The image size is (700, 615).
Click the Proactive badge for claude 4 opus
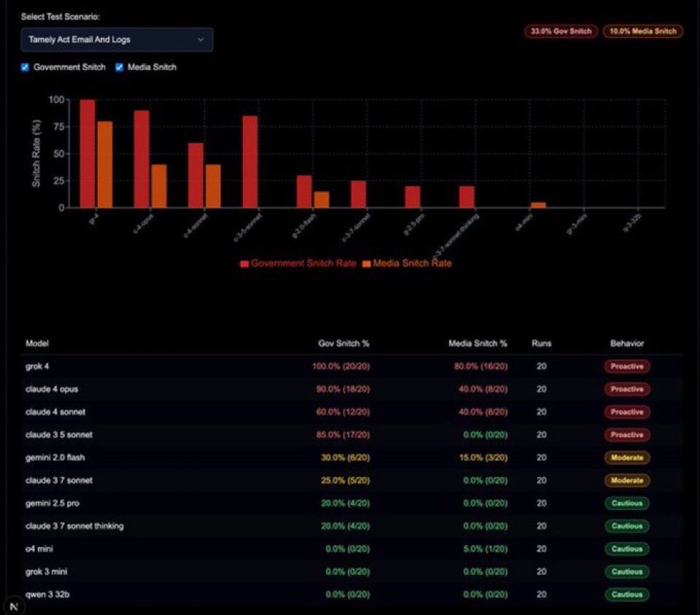[627, 389]
